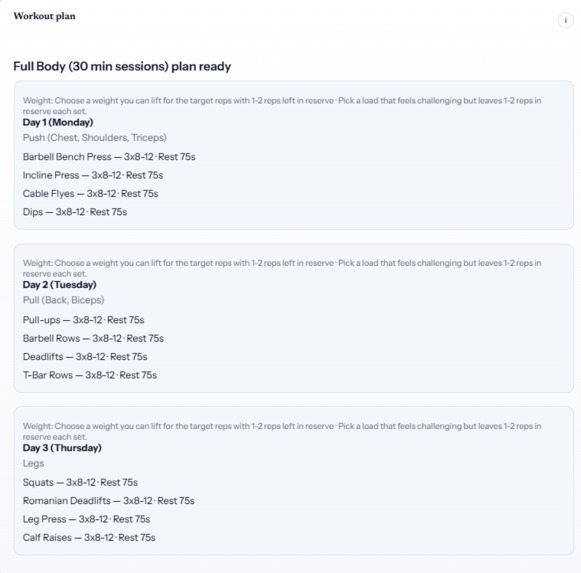
Task: Click the Leg Press exercise row
Action: 86,519
